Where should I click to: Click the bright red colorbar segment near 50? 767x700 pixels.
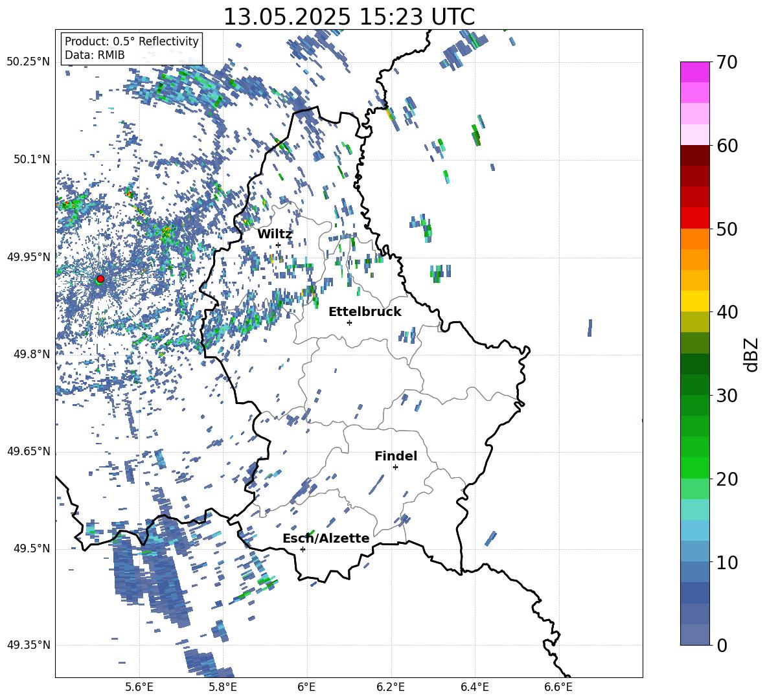point(694,218)
